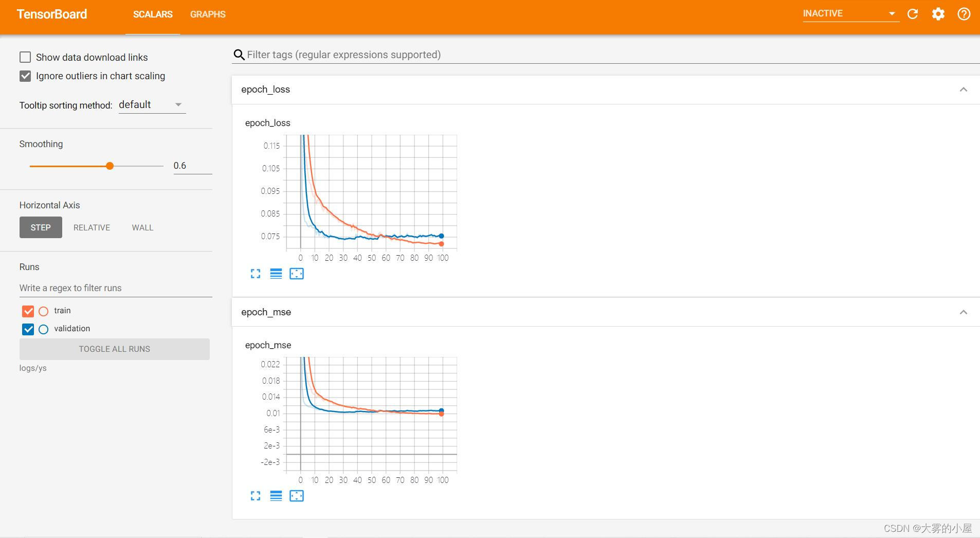Viewport: 980px width, 538px height.
Task: Switch to the SCALARS tab
Action: [x=153, y=14]
